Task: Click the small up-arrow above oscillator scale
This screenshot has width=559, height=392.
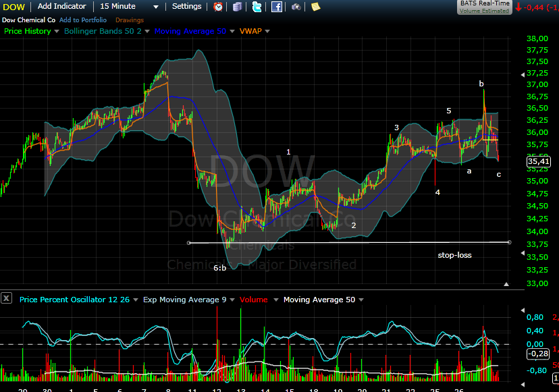Action: point(507,285)
